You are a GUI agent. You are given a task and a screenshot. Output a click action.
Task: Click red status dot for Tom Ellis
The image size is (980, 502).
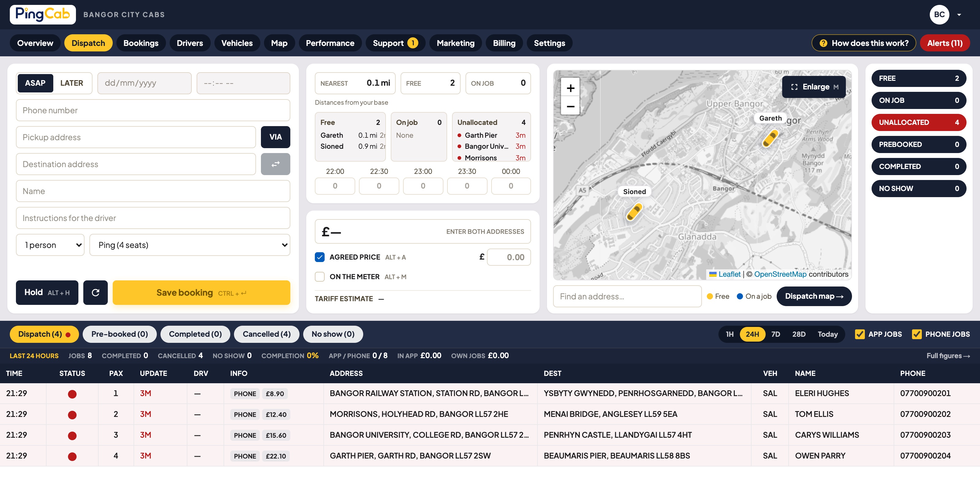72,415
